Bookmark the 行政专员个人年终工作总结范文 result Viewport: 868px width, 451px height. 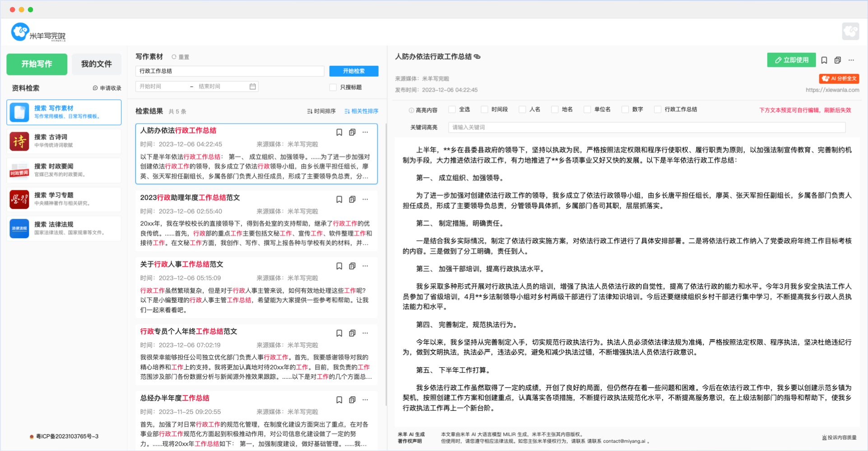(x=339, y=333)
